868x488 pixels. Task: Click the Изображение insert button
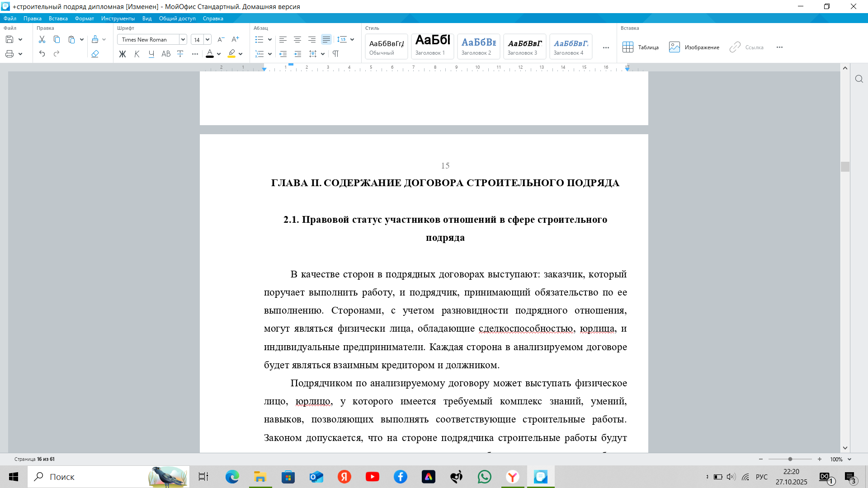(694, 47)
